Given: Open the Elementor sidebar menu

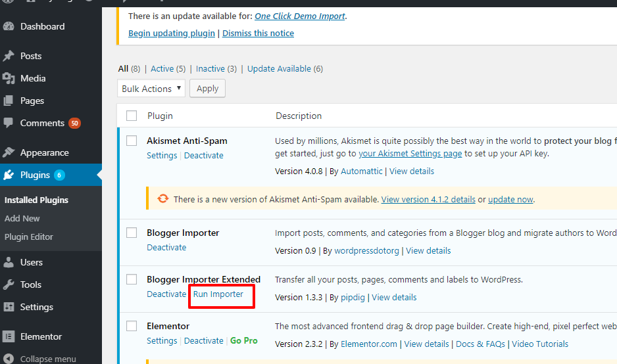Looking at the screenshot, I should (x=41, y=336).
